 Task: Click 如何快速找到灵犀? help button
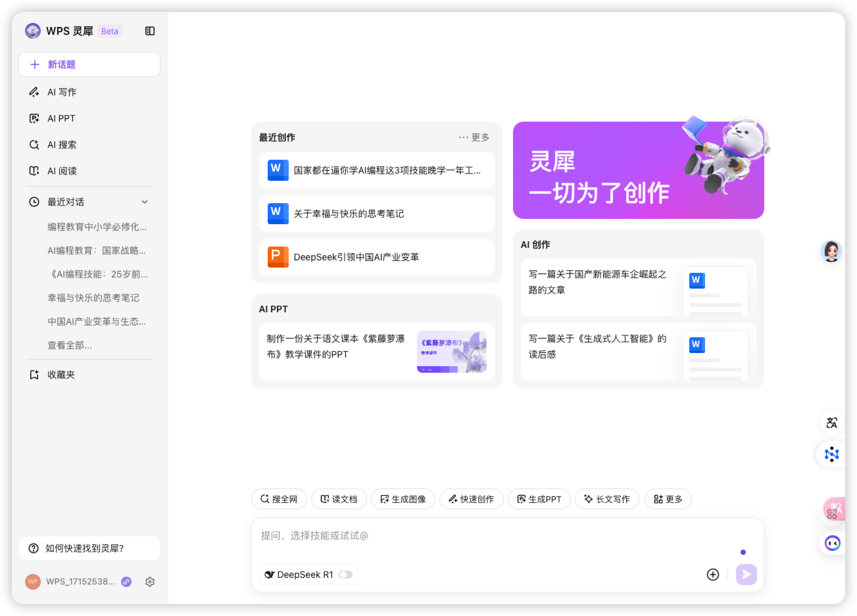(x=89, y=548)
